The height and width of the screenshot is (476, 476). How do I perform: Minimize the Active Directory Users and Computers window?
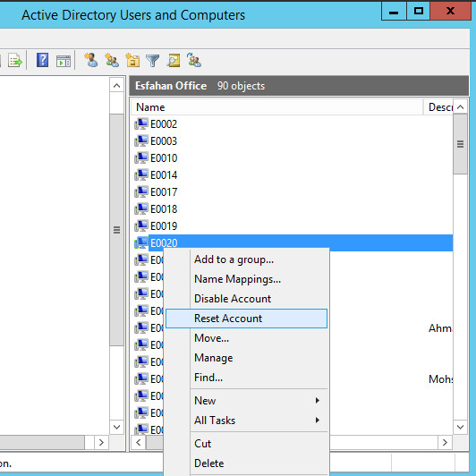(x=394, y=12)
